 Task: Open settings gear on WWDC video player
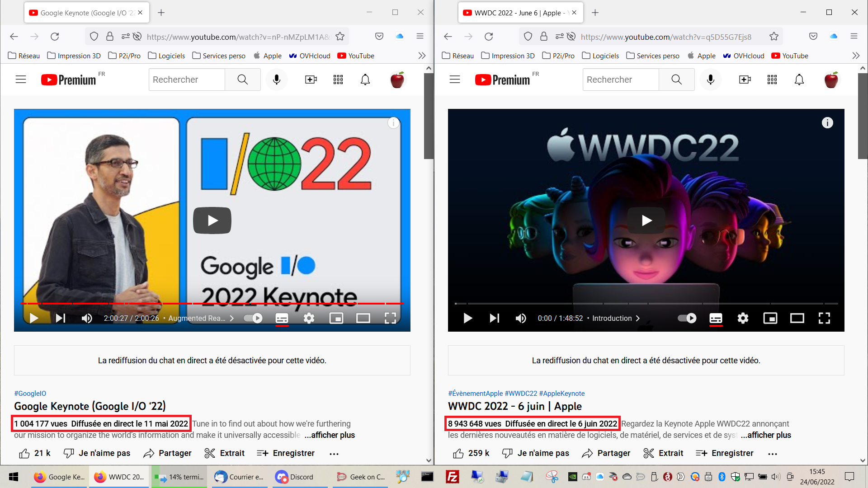coord(743,318)
